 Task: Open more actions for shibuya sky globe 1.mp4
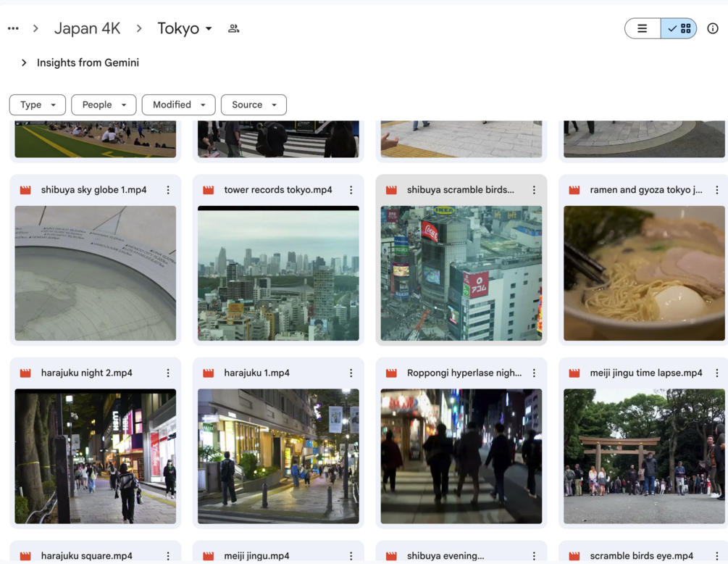click(168, 190)
